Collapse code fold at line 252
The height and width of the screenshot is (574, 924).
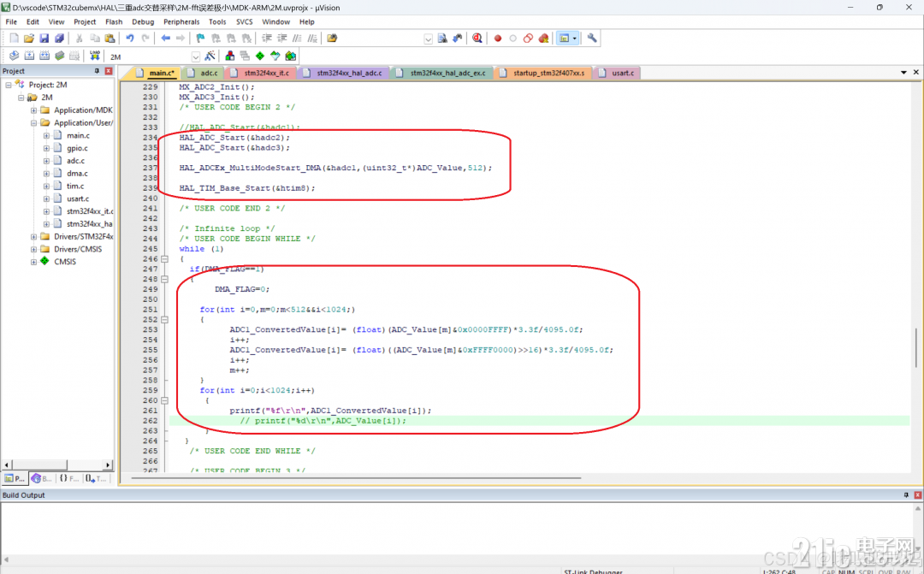click(x=165, y=319)
